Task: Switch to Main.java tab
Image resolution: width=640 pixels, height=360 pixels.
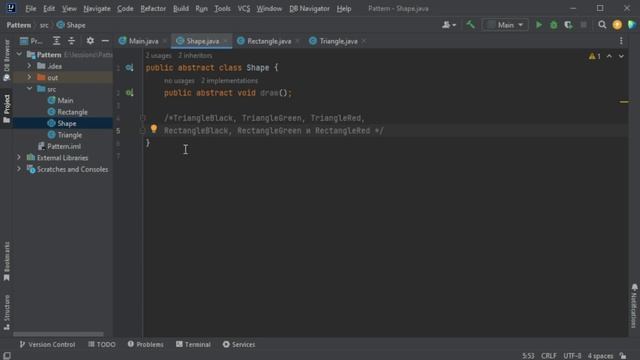Action: pos(138,41)
